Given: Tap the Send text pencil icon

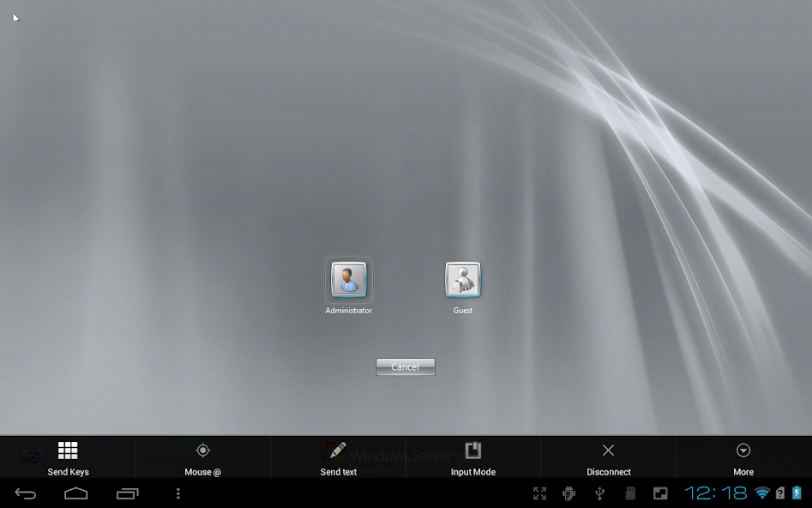Looking at the screenshot, I should [x=338, y=450].
